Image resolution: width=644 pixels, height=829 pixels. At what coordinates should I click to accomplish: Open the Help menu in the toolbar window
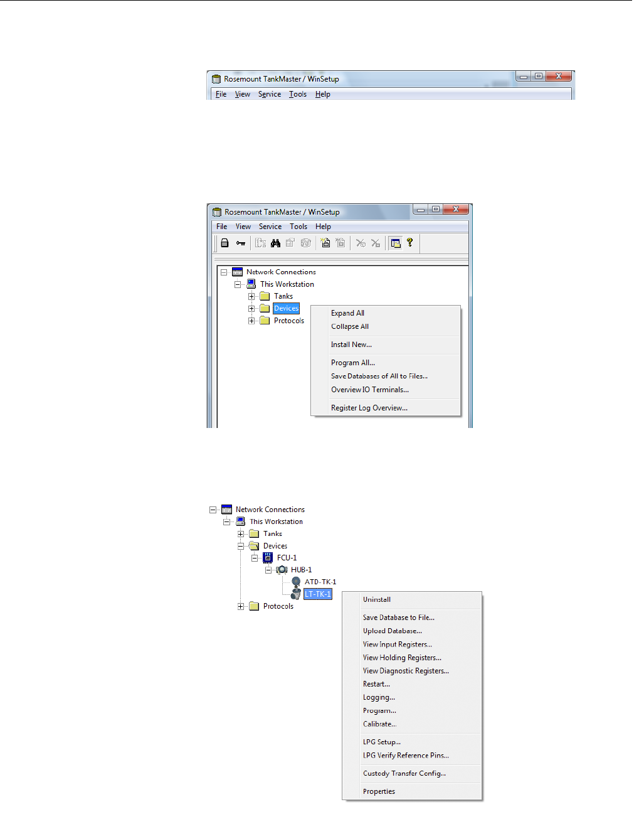(x=323, y=227)
